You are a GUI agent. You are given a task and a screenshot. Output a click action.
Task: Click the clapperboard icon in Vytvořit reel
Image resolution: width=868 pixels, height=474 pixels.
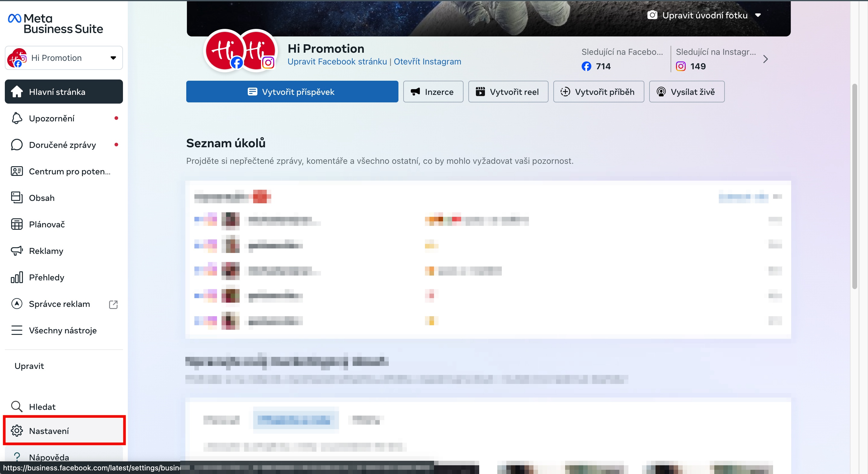(480, 92)
